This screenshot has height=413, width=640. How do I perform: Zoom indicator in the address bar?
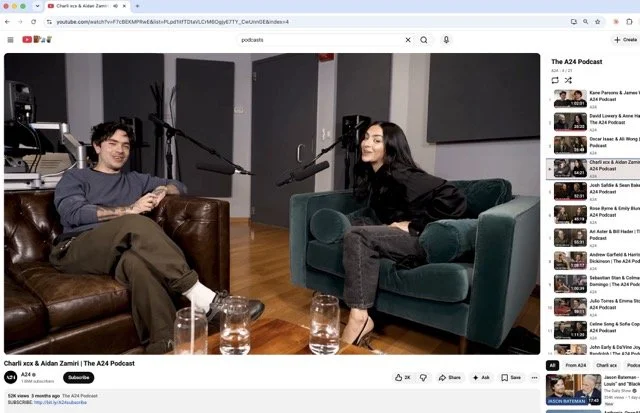click(586, 22)
